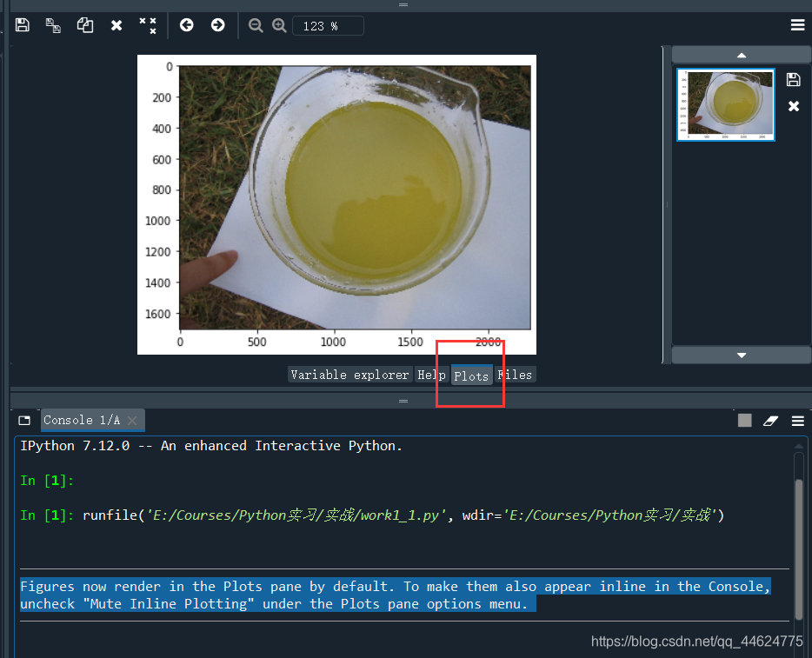812x658 pixels.
Task: Go to previous plot arrow
Action: coord(186,25)
